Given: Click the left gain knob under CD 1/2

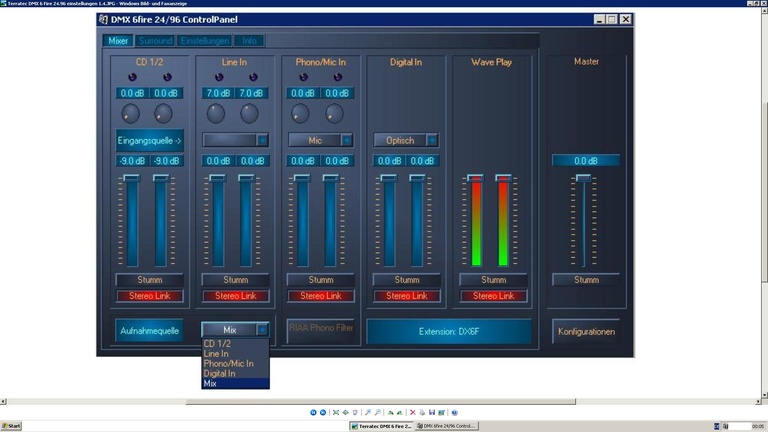Looking at the screenshot, I should 131,113.
